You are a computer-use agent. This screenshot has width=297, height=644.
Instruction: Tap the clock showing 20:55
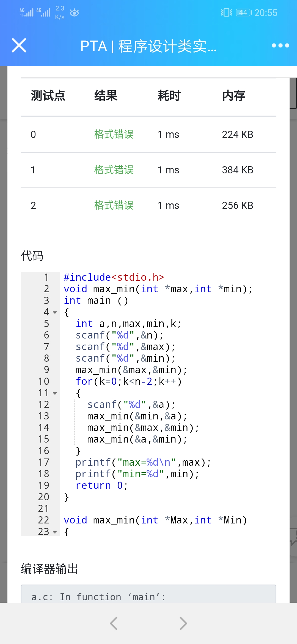pyautogui.click(x=266, y=13)
